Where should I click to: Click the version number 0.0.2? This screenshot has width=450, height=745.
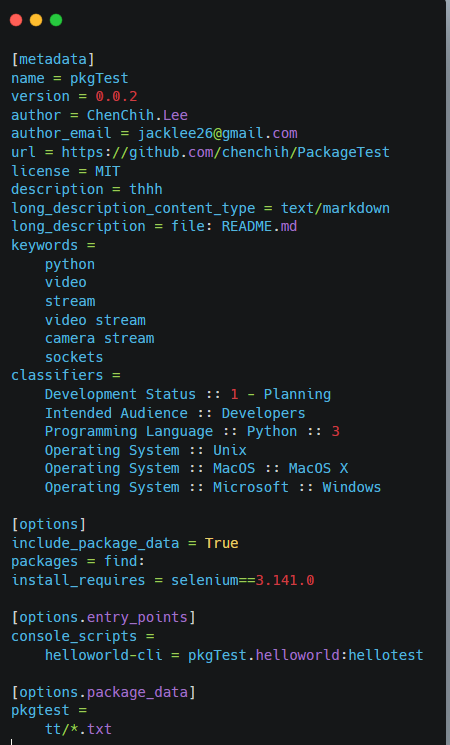click(x=116, y=96)
